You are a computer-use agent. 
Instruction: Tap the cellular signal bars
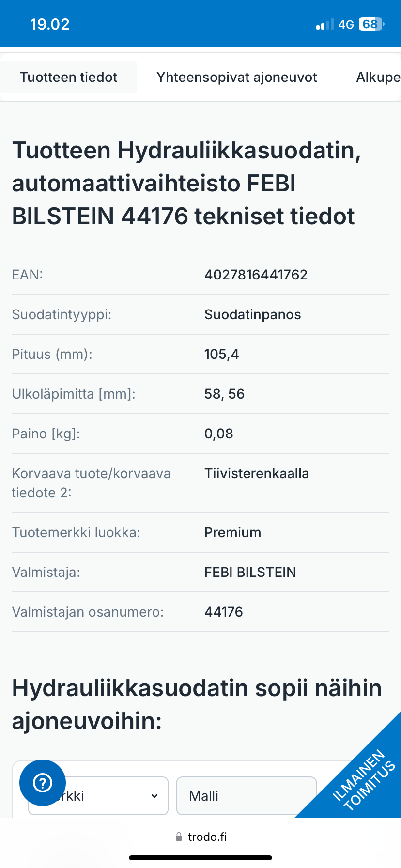coord(325,24)
